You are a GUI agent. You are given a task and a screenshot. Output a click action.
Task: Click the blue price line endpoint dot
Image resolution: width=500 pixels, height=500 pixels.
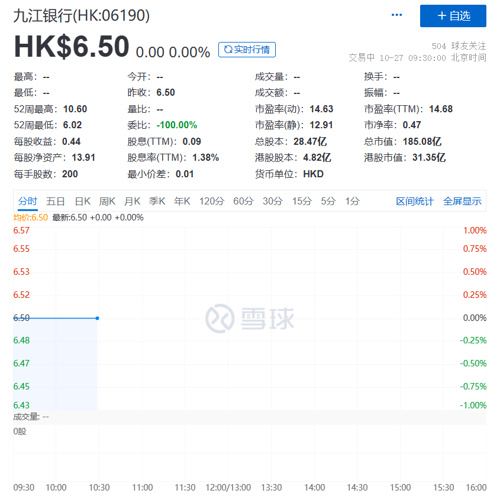click(97, 318)
